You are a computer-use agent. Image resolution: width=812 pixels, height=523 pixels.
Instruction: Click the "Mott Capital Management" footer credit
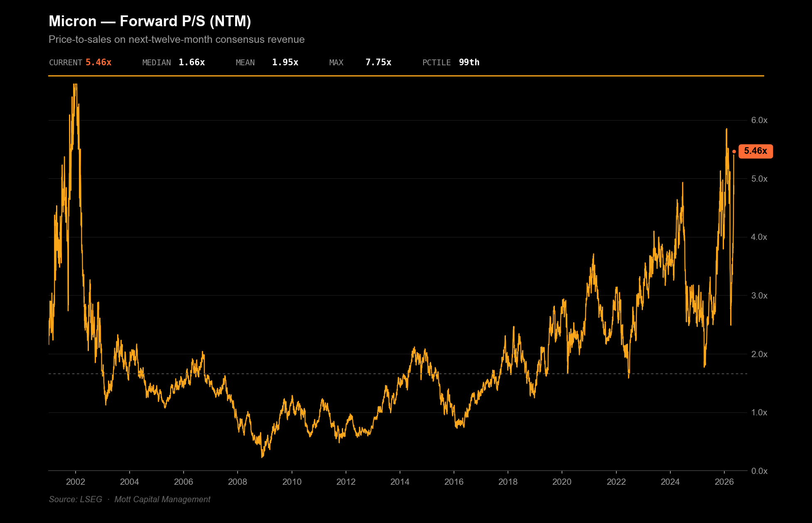pyautogui.click(x=162, y=499)
